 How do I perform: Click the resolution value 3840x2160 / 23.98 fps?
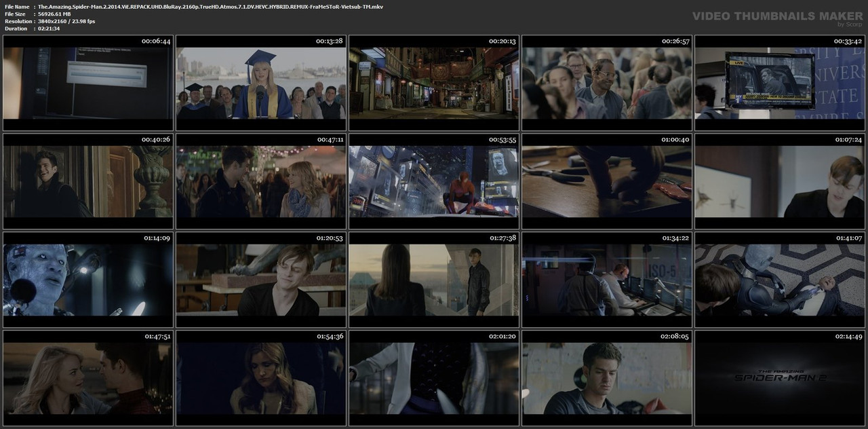pyautogui.click(x=66, y=22)
